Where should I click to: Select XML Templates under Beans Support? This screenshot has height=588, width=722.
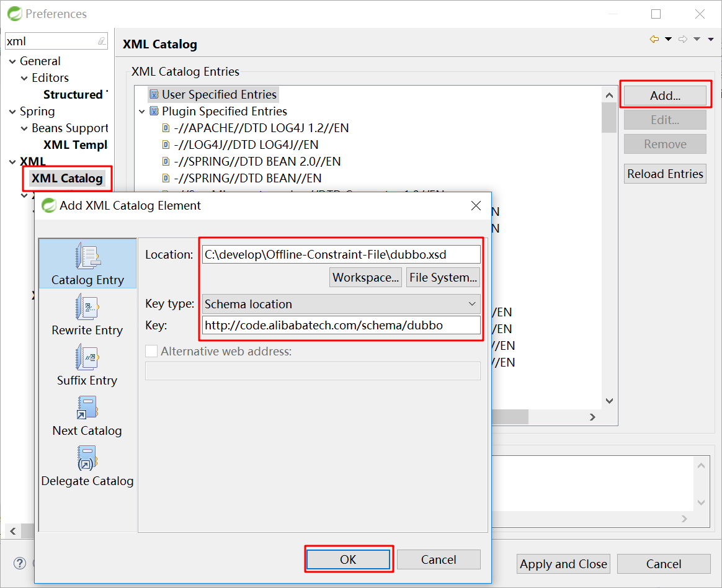tap(76, 145)
